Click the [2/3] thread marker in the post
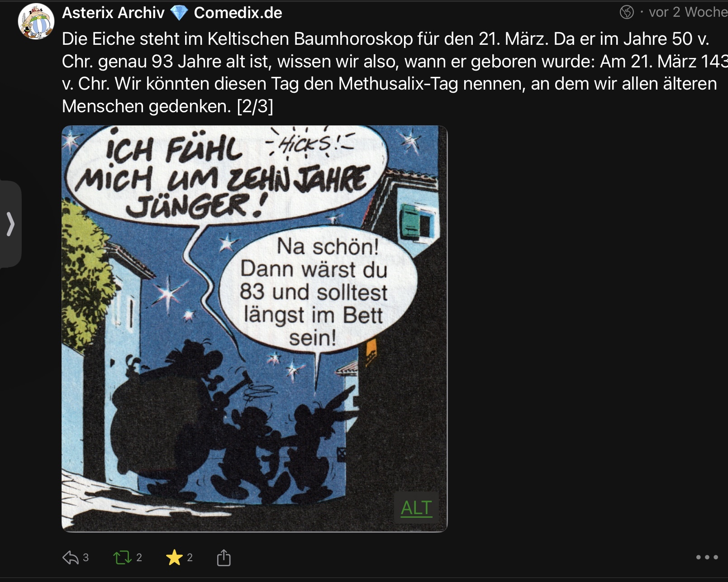The height and width of the screenshot is (582, 728). click(x=255, y=106)
